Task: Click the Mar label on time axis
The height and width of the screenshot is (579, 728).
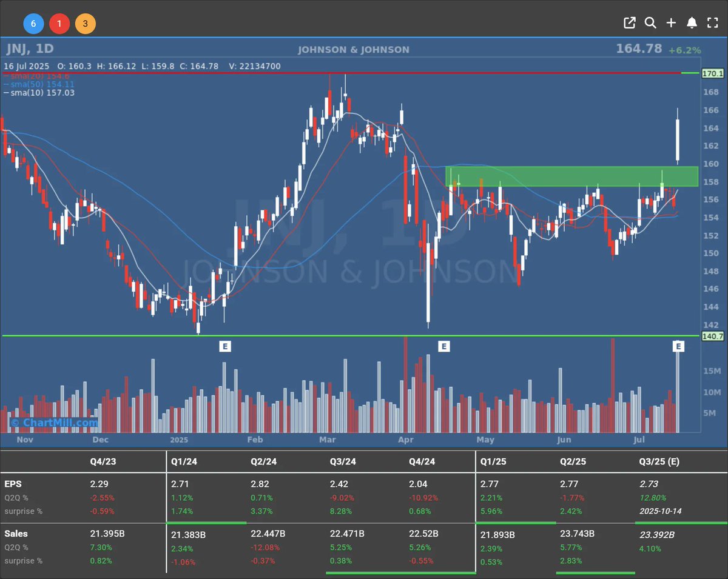Action: (x=328, y=440)
